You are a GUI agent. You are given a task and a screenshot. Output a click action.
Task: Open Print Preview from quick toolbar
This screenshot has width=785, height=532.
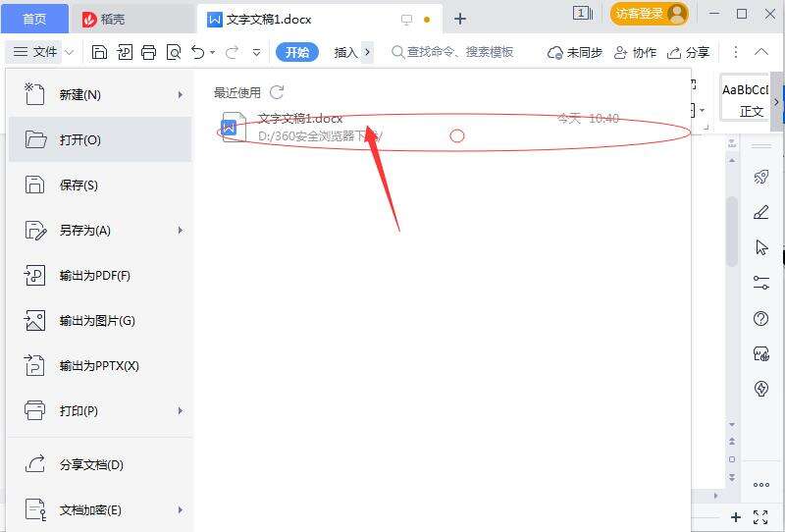click(x=174, y=52)
